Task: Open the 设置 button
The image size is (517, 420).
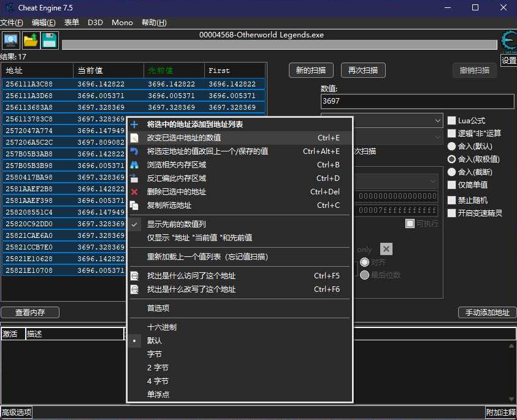Action: (x=508, y=61)
